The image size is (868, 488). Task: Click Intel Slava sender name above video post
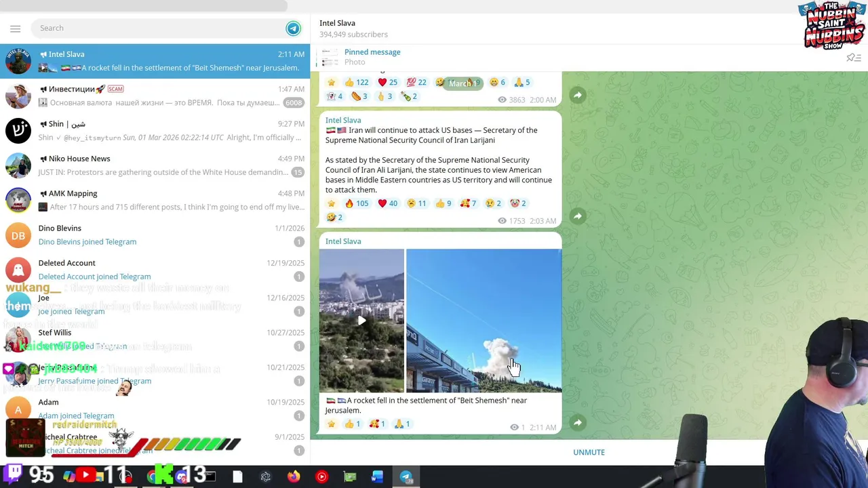[x=343, y=241]
